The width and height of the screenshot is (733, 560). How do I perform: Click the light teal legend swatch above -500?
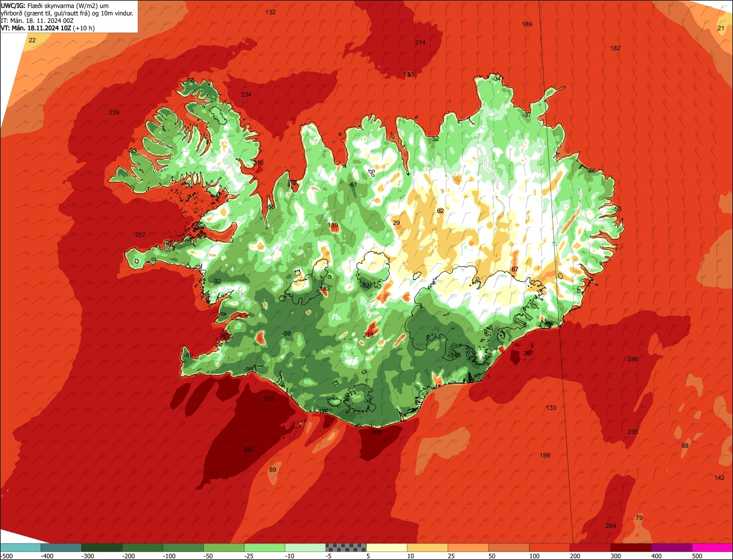[x=20, y=547]
